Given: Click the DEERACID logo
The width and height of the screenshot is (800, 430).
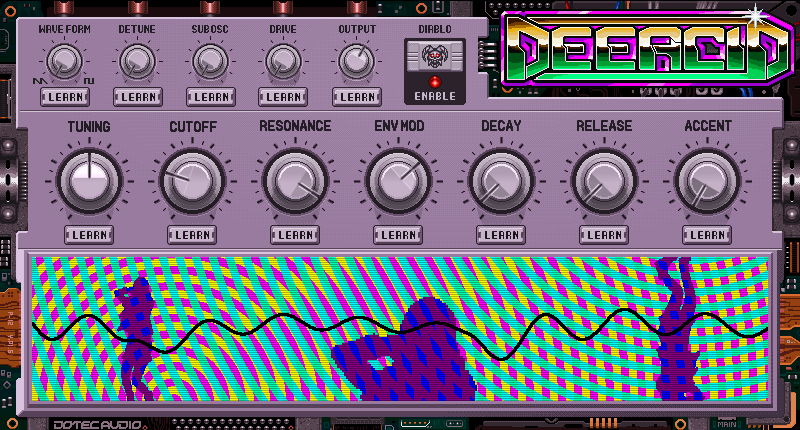Looking at the screenshot, I should point(647,49).
